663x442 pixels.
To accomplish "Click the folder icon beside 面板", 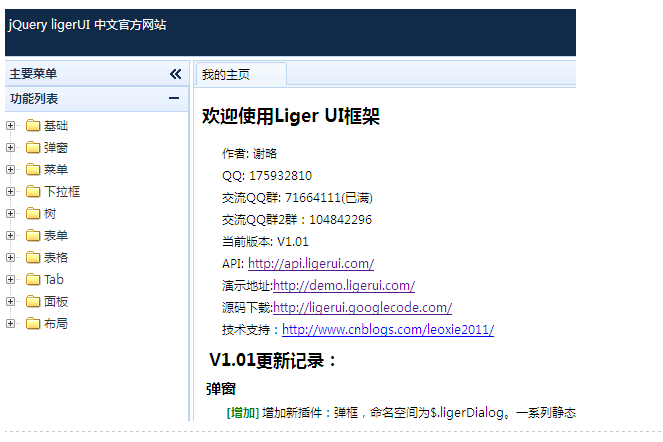I will pyautogui.click(x=33, y=302).
